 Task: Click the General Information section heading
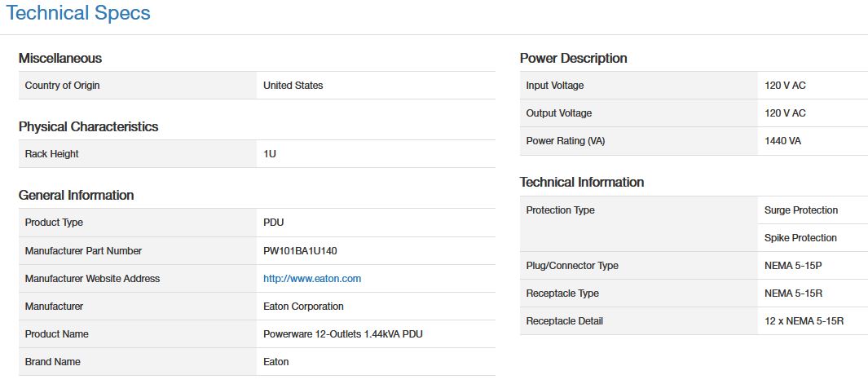(x=76, y=195)
